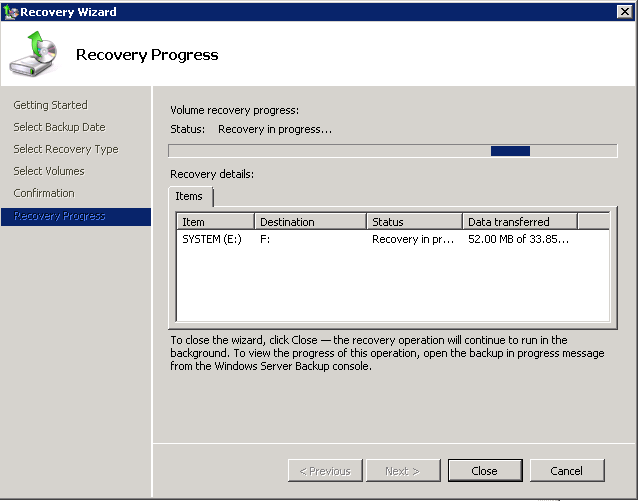Click the Close button
The image size is (638, 501).
pyautogui.click(x=485, y=470)
